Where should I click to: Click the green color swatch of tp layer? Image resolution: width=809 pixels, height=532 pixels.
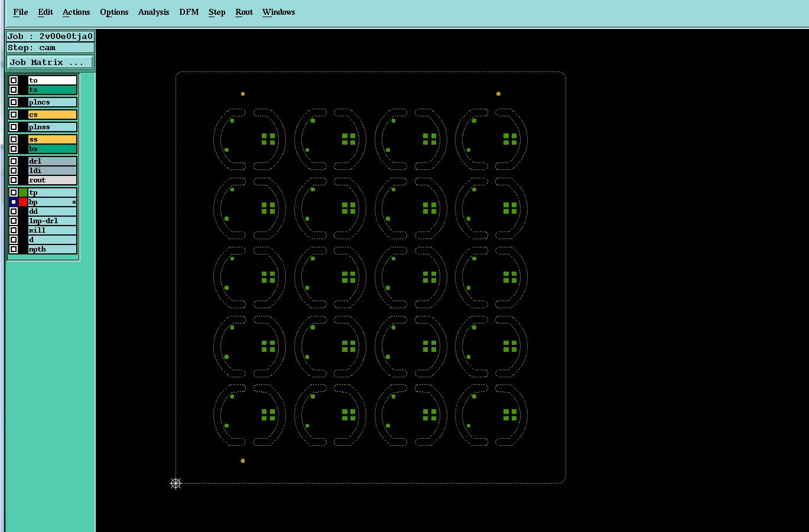click(x=23, y=192)
